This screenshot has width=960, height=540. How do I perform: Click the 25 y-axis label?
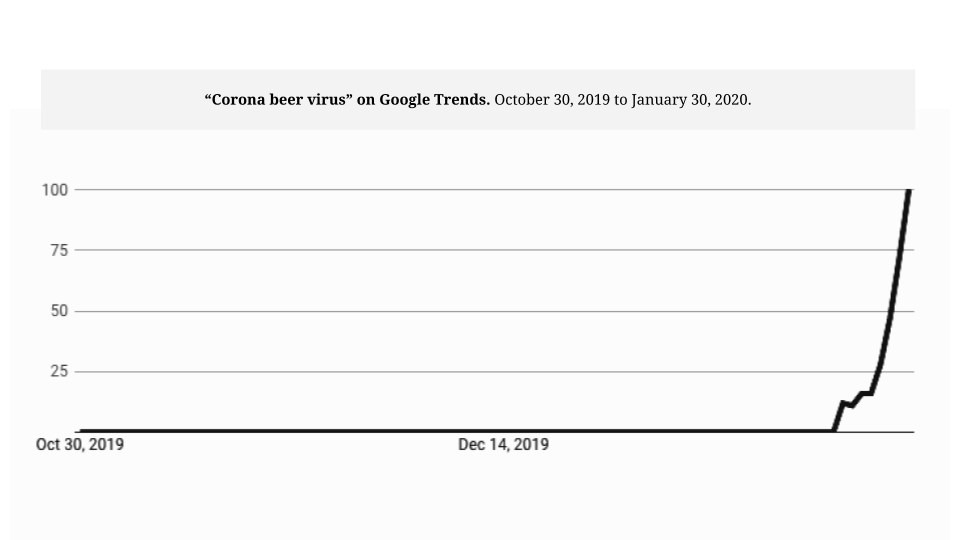[59, 371]
